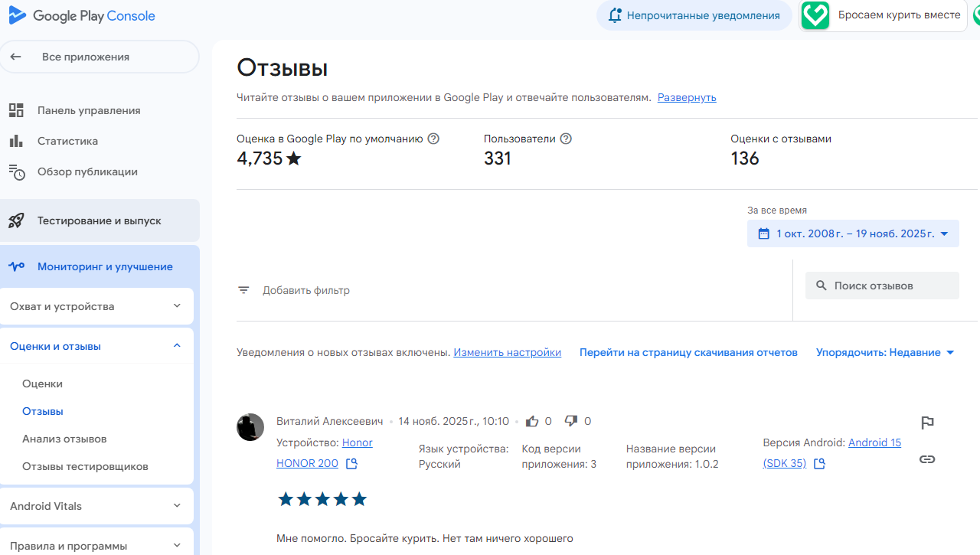The image size is (980, 555).
Task: Click the Непрочитанные уведомления button
Action: pos(694,15)
